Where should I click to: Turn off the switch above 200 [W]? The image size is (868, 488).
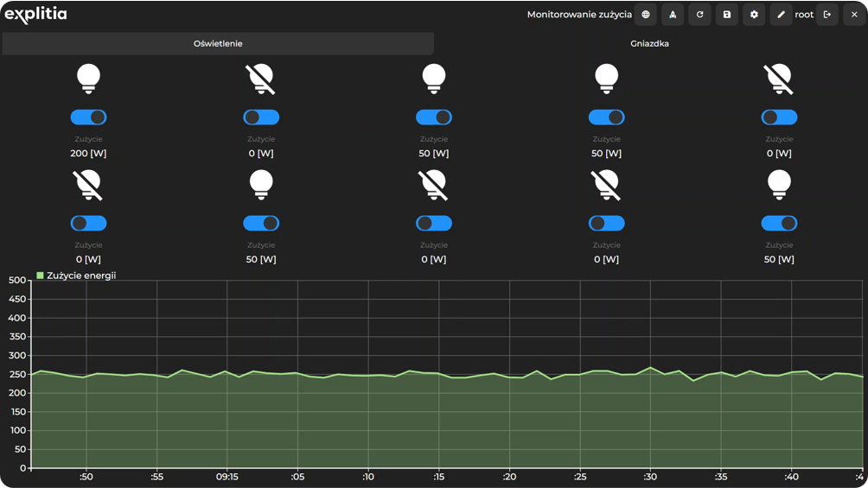click(88, 117)
